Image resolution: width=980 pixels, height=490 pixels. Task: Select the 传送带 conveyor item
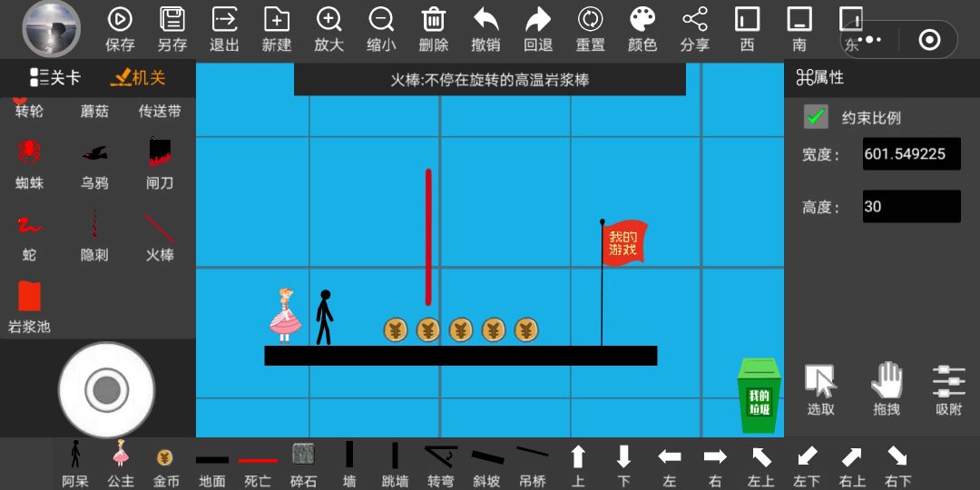tap(160, 112)
